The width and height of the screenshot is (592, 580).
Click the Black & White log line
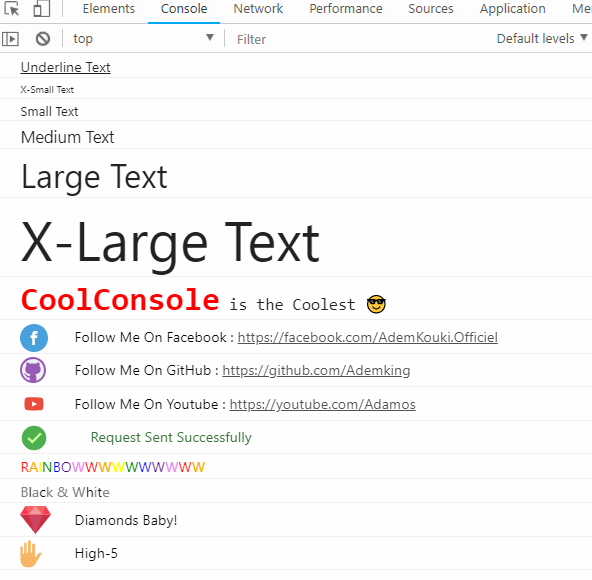[x=65, y=492]
